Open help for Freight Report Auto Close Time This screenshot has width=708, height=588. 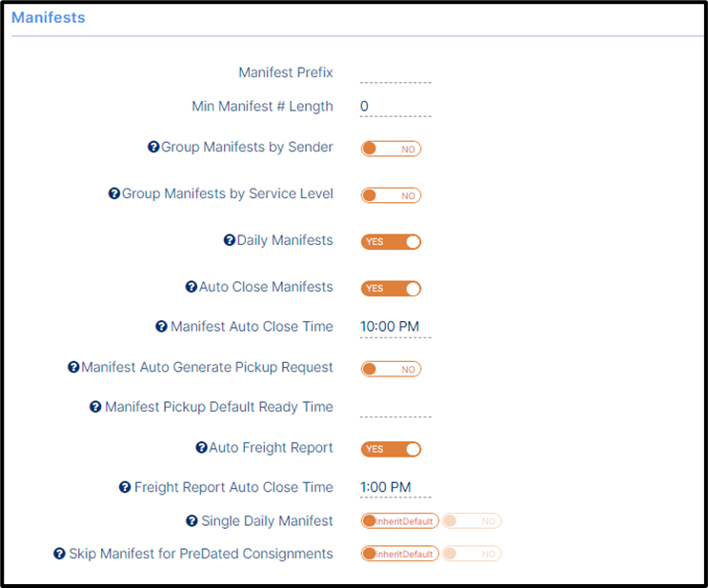click(125, 487)
